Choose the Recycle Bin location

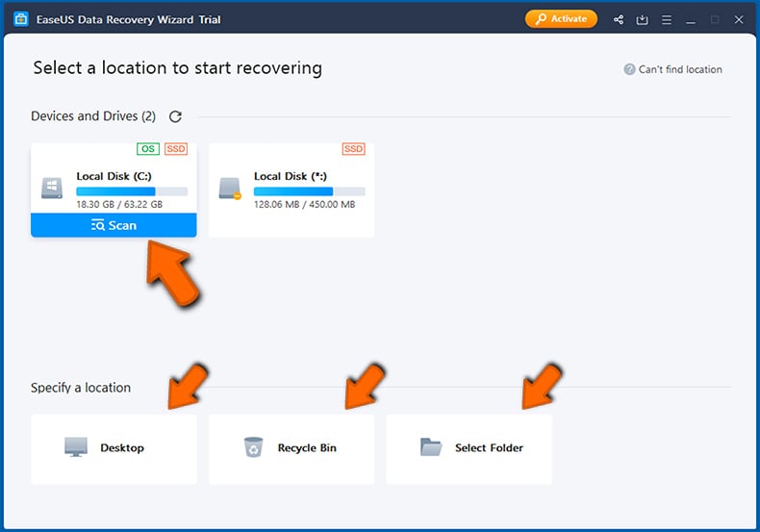(291, 449)
